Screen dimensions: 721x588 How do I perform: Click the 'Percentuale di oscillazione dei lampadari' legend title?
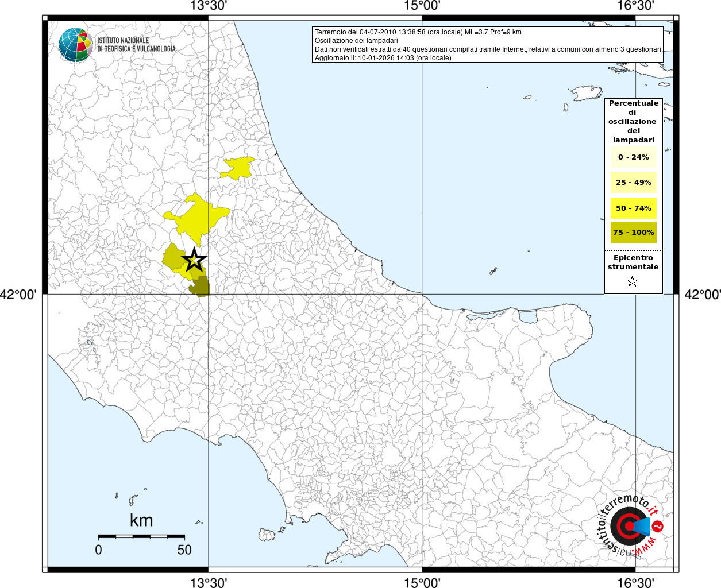(x=634, y=122)
